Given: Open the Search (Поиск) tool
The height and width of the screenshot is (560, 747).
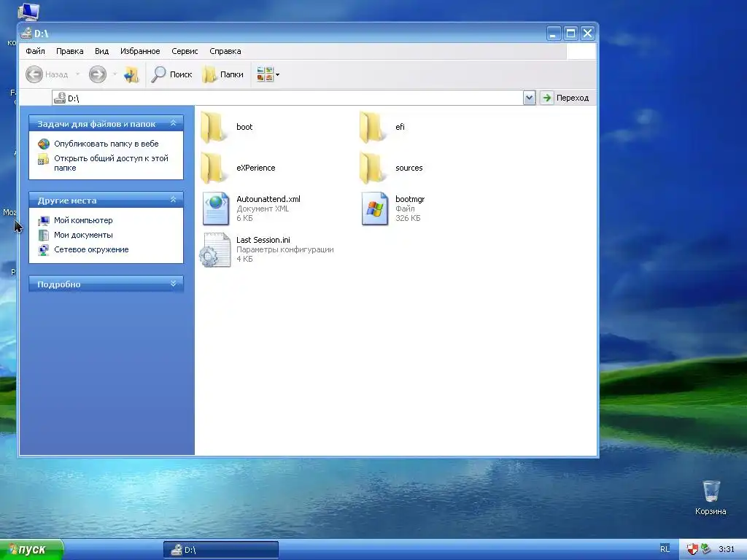Looking at the screenshot, I should pos(171,74).
